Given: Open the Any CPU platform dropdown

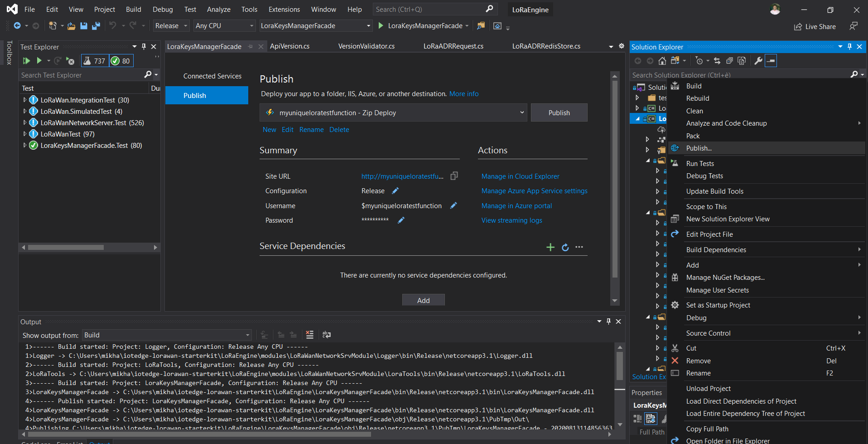Looking at the screenshot, I should pyautogui.click(x=224, y=26).
